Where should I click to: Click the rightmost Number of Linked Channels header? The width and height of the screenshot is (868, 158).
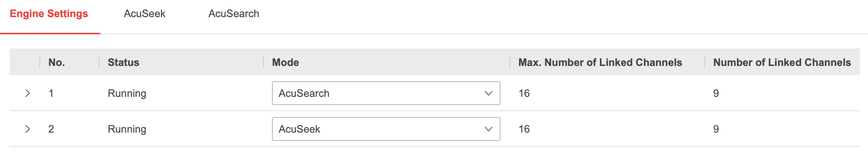pos(782,62)
